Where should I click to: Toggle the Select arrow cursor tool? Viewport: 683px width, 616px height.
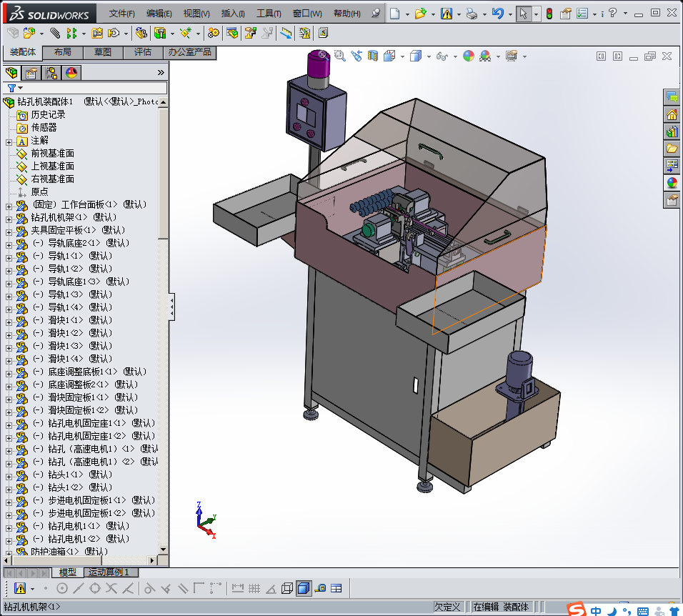coord(524,14)
